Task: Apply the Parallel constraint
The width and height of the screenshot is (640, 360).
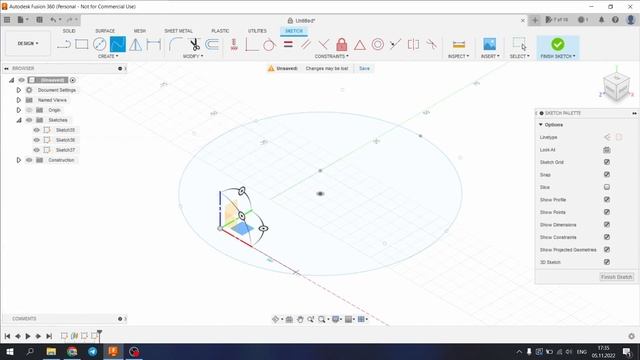Action: point(306,44)
